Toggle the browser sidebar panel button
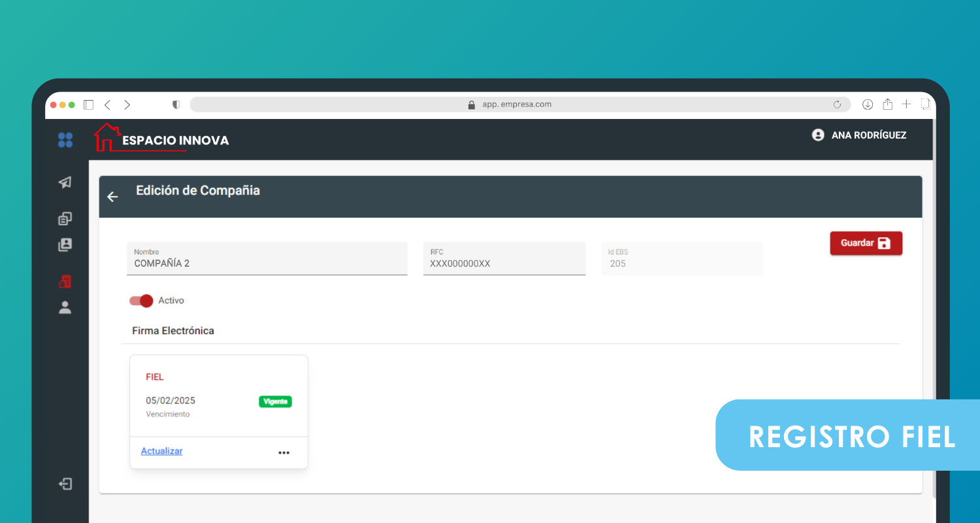Screen dimensions: 980x523 pyautogui.click(x=89, y=105)
